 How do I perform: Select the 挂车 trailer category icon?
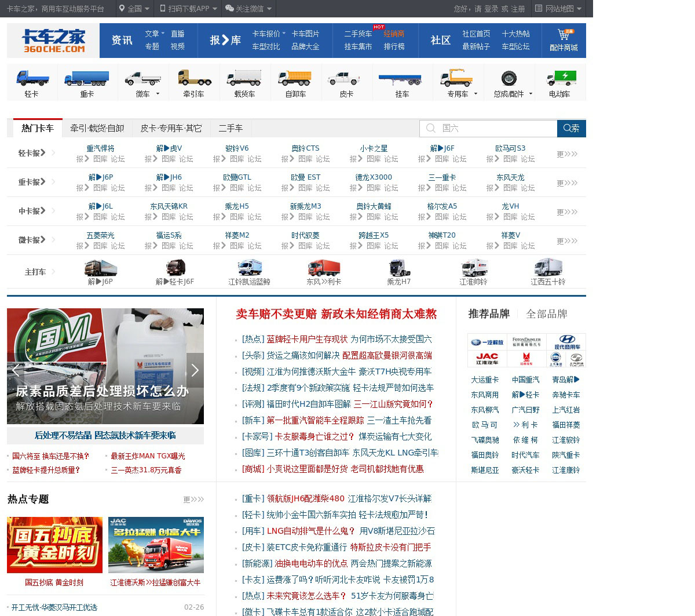click(x=402, y=83)
